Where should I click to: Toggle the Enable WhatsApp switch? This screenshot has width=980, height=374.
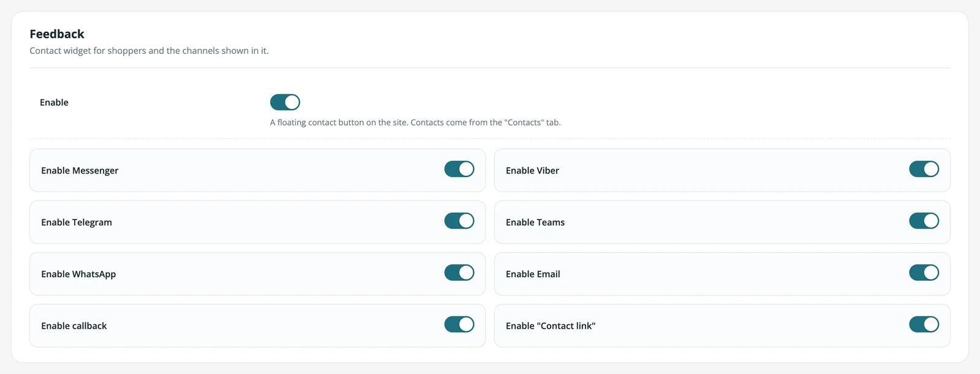459,273
